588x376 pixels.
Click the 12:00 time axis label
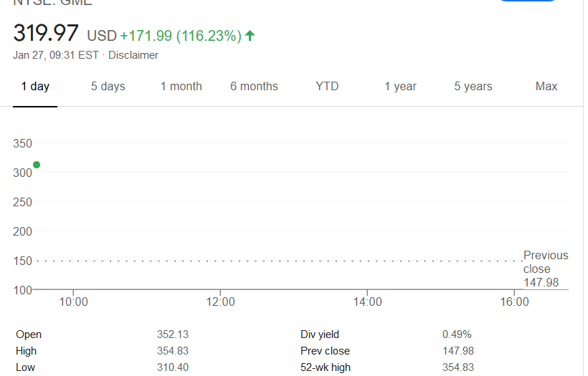[220, 302]
